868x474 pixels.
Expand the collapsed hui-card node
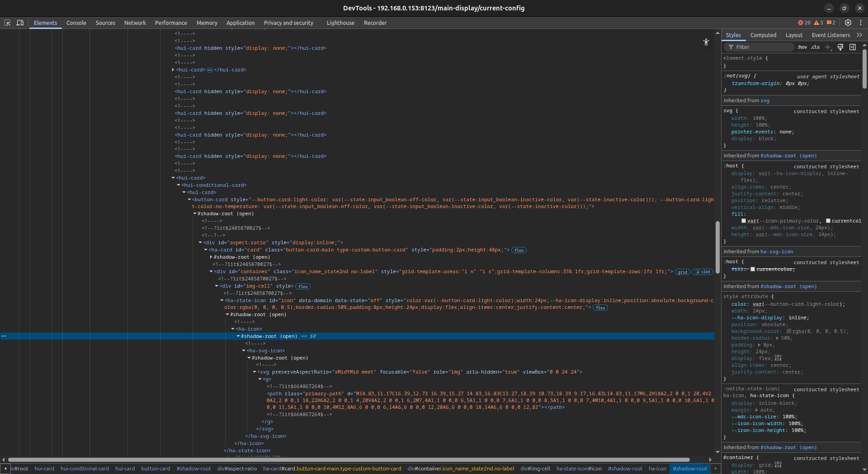point(173,70)
